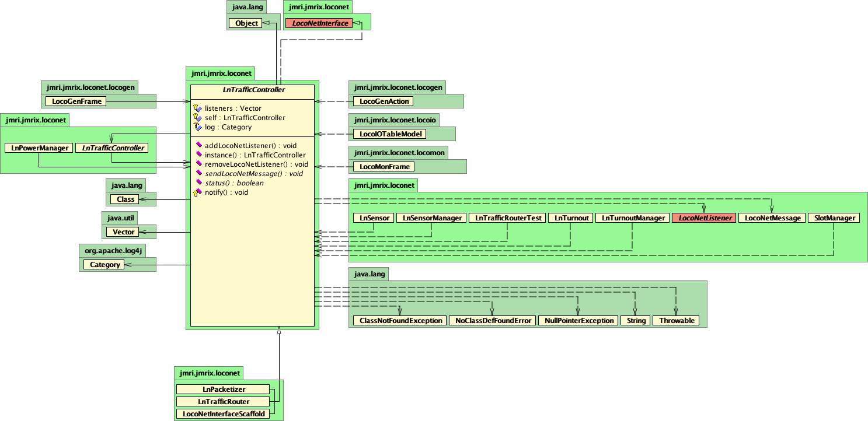Select the LnTrafficController class title
868x421 pixels.
click(252, 90)
